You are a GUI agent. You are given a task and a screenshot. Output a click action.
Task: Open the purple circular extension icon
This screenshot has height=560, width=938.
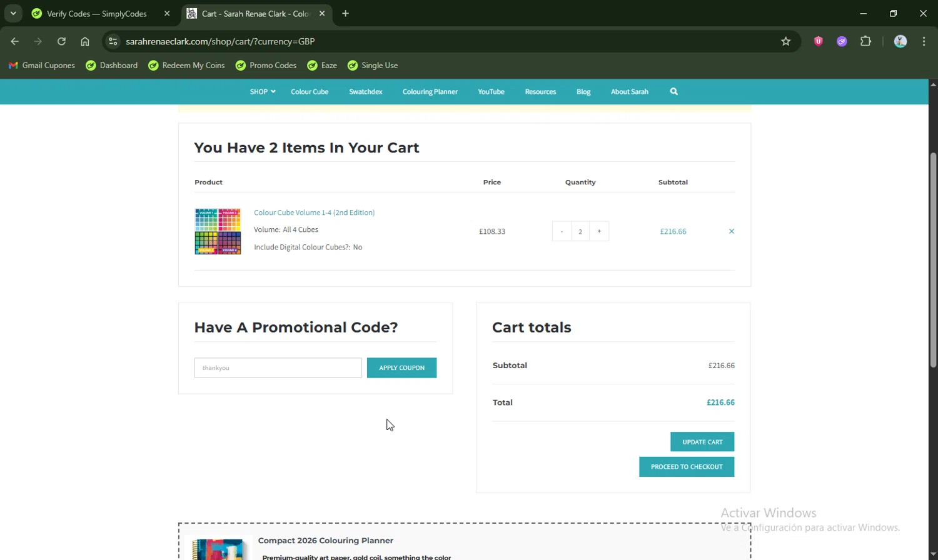tap(842, 41)
